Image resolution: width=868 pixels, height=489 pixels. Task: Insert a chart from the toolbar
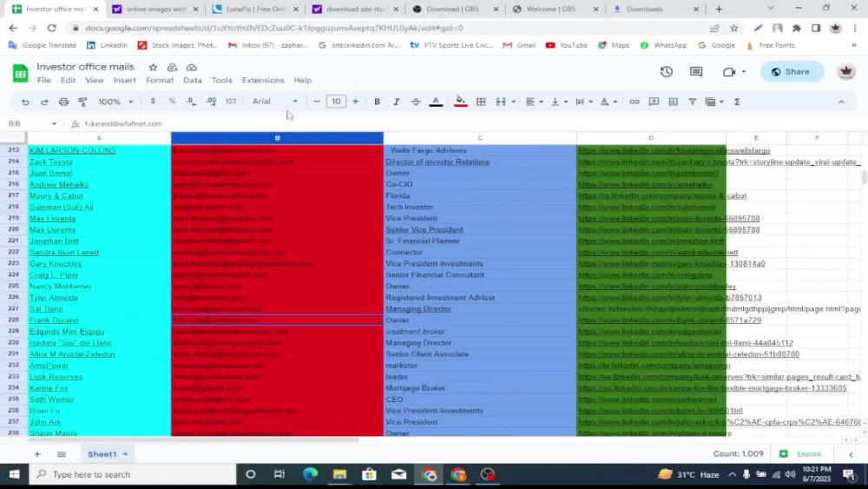click(x=674, y=102)
